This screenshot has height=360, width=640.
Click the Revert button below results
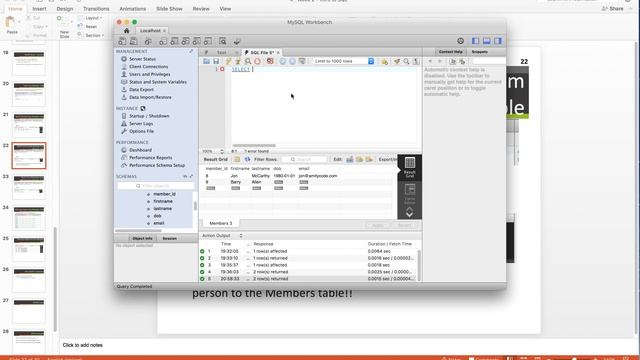point(404,225)
